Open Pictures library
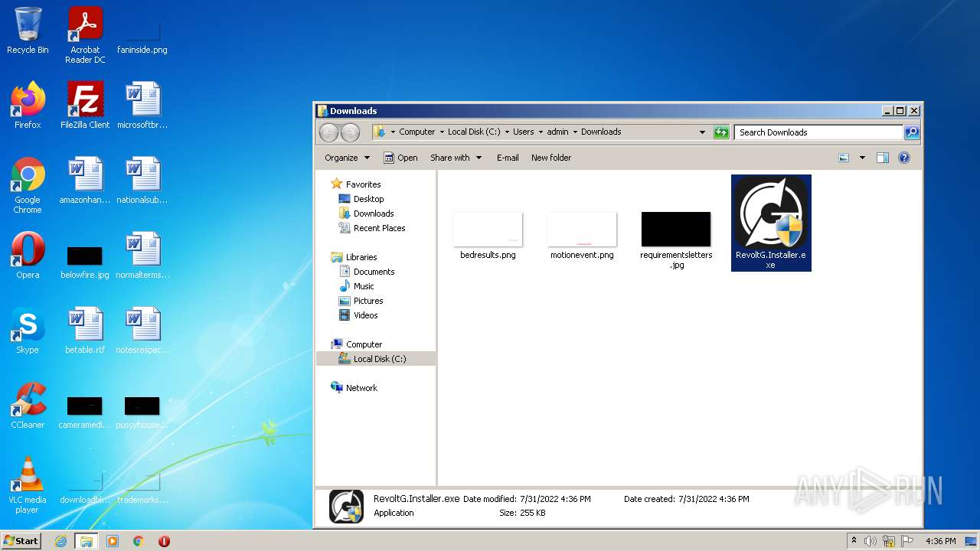980x551 pixels. [368, 301]
